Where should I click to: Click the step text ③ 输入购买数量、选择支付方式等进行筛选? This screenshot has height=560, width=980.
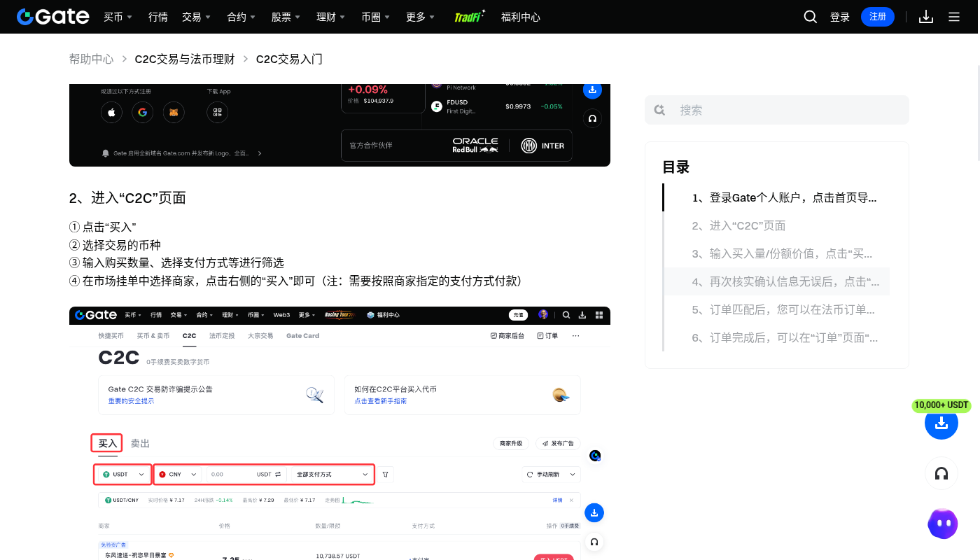(176, 262)
